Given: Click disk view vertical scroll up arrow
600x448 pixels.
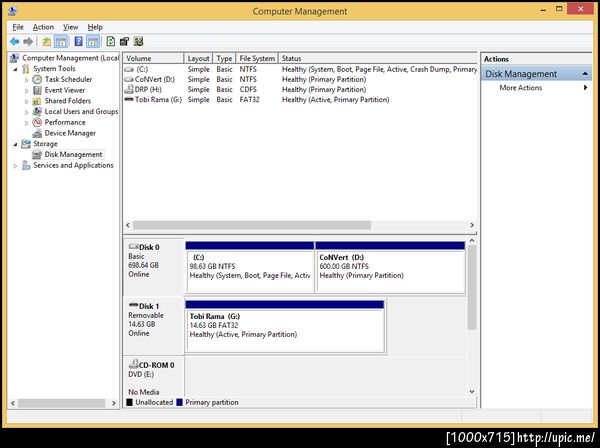Looking at the screenshot, I should click(472, 241).
